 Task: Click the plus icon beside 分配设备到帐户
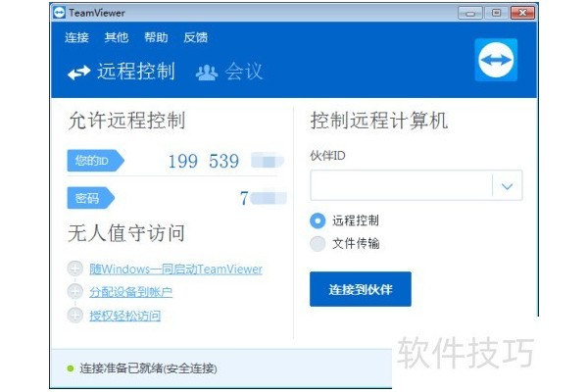click(x=75, y=291)
